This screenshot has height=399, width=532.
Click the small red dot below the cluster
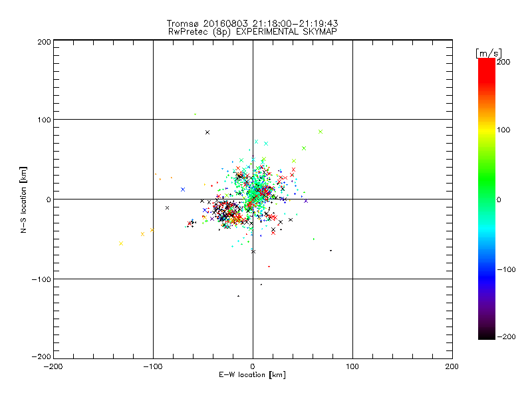(x=269, y=267)
